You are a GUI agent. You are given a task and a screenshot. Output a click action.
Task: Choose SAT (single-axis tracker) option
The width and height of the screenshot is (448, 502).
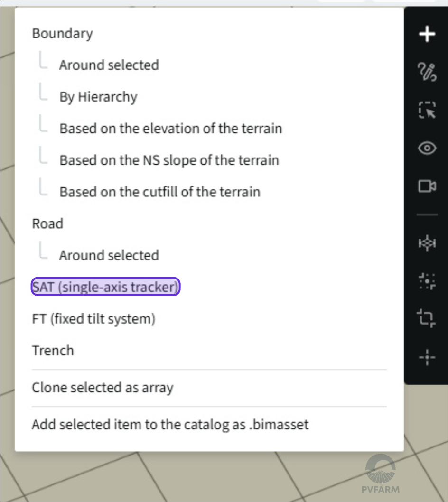pyautogui.click(x=105, y=287)
